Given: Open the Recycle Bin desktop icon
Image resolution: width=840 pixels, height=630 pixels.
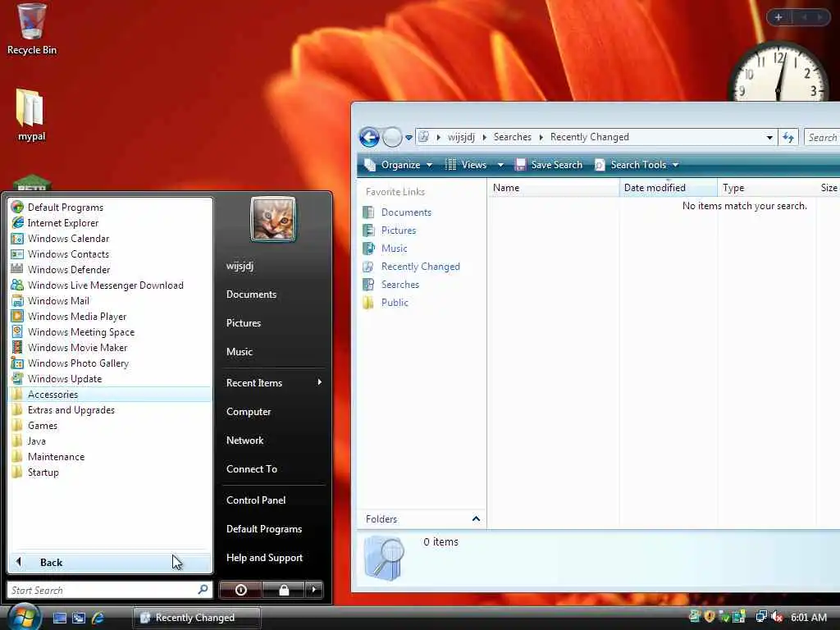Looking at the screenshot, I should 31,29.
